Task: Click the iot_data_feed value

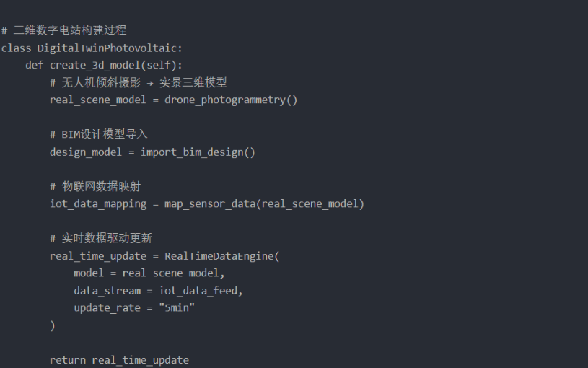Action: point(200,291)
